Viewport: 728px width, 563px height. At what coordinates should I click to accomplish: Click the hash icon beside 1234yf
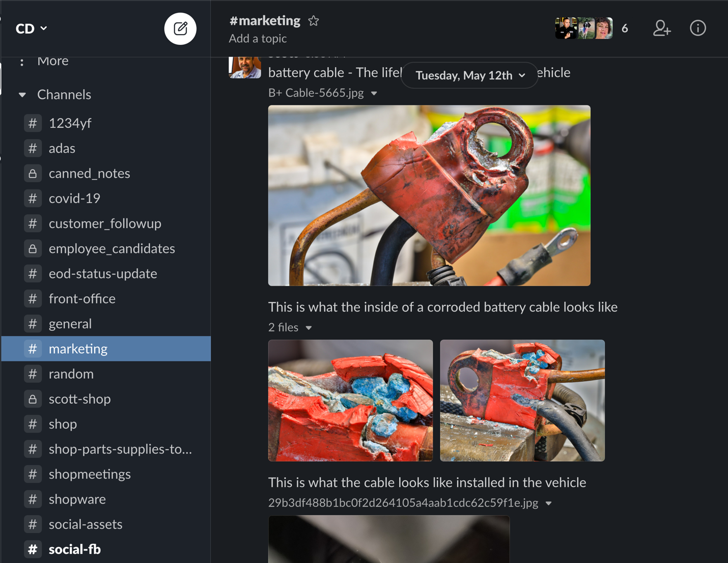pyautogui.click(x=33, y=123)
